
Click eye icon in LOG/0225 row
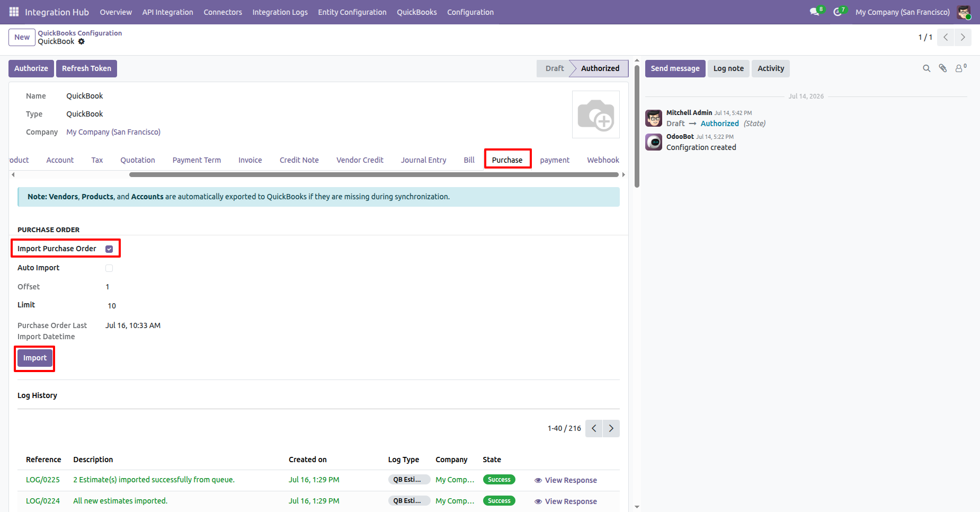[538, 480]
